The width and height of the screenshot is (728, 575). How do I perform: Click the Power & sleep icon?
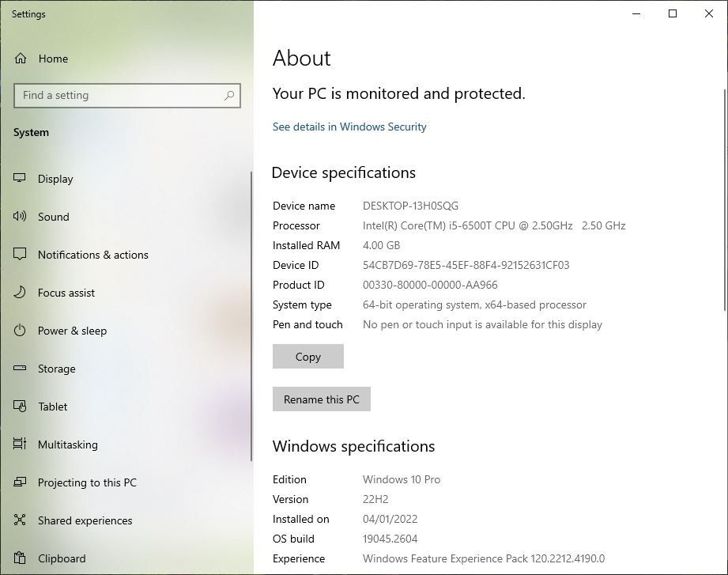click(x=20, y=331)
